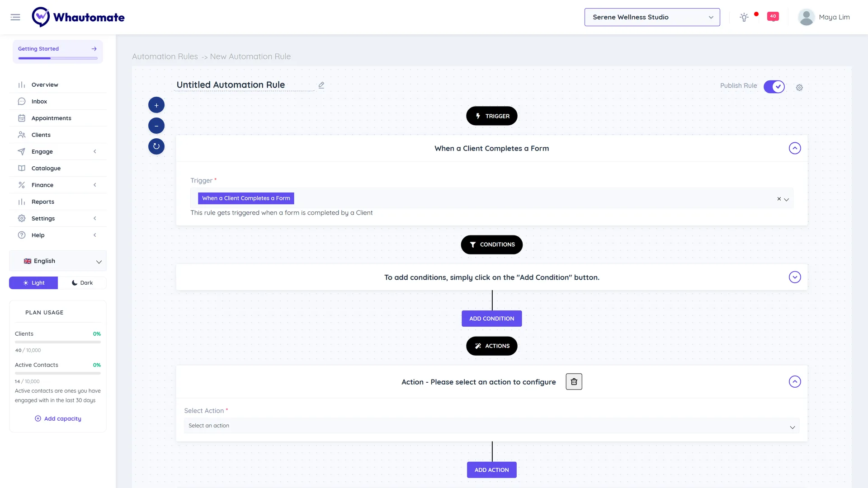
Task: Open Catalogue in the sidebar
Action: 58,168
